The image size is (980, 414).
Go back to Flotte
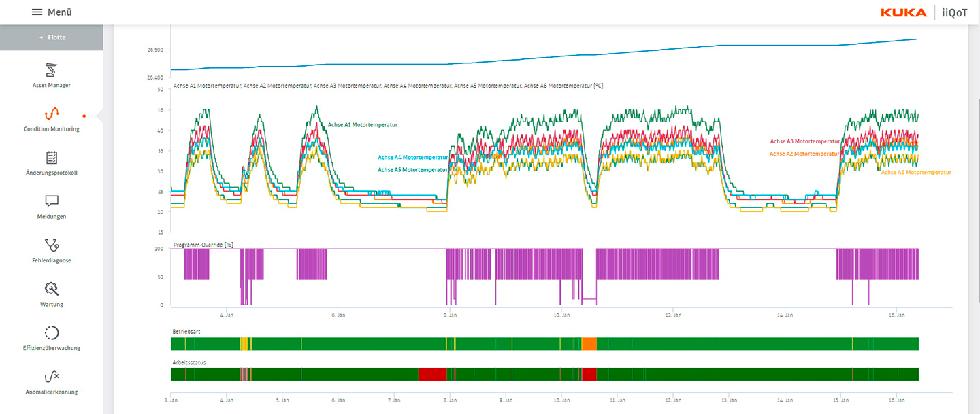(52, 37)
